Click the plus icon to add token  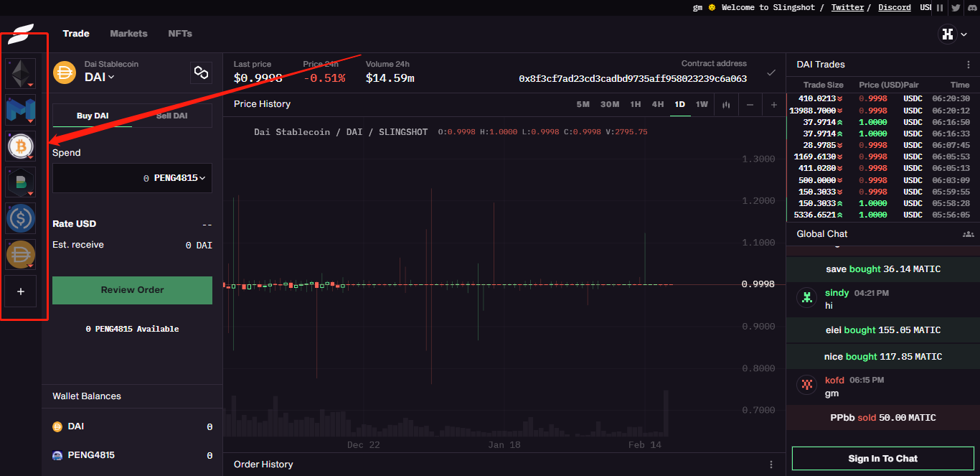[x=20, y=291]
